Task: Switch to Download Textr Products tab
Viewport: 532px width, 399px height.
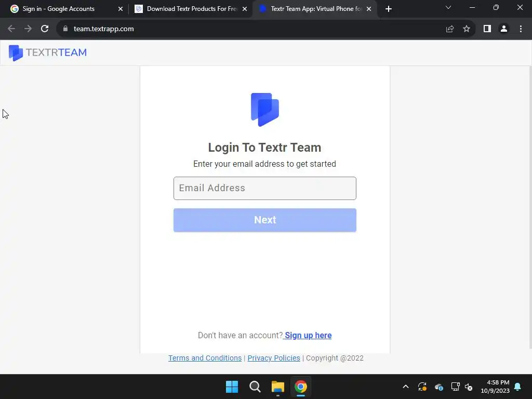Action: pos(190,9)
